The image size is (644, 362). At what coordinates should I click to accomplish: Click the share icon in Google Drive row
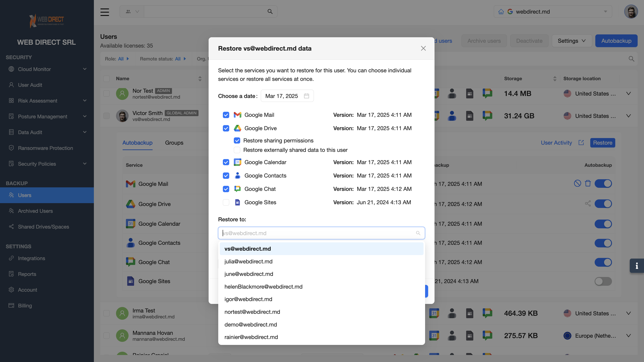click(x=588, y=204)
